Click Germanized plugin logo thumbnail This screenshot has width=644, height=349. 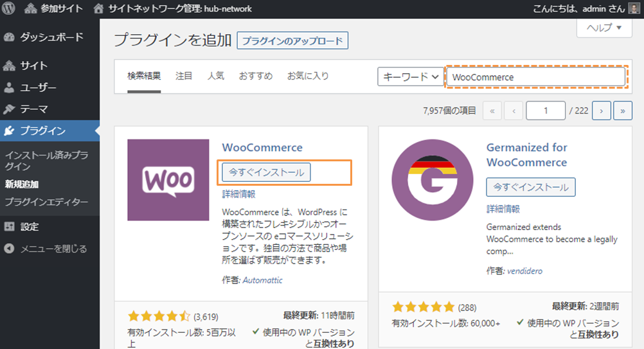coord(432,180)
